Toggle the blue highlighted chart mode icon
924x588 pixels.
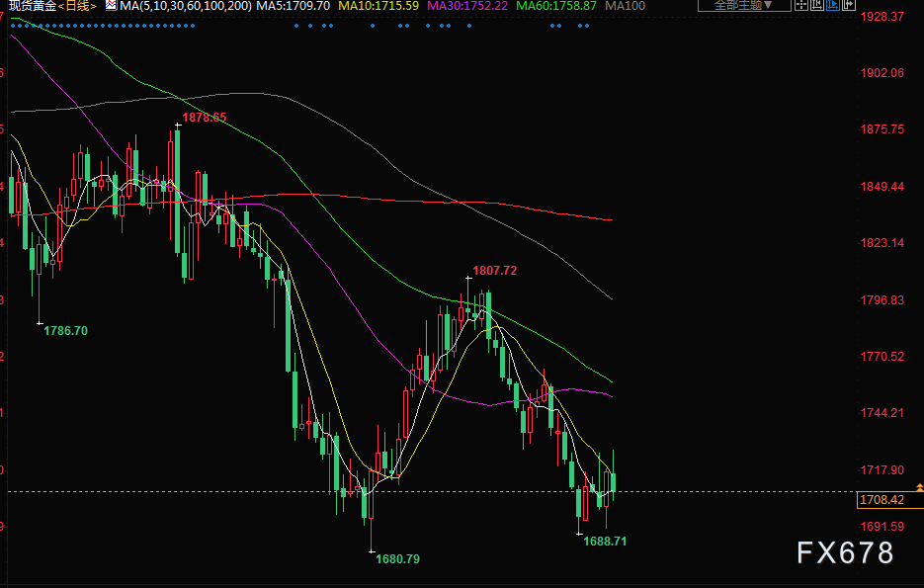tap(833, 6)
